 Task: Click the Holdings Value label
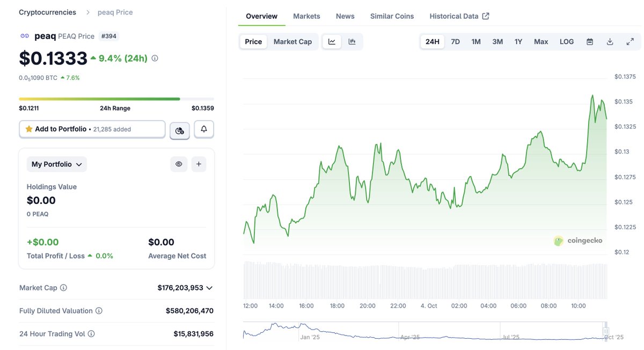point(52,187)
